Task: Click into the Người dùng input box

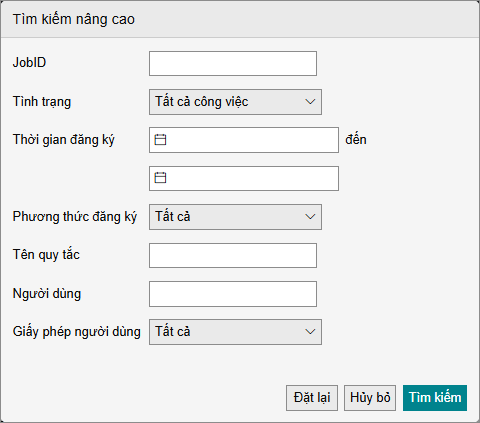Action: click(x=233, y=294)
